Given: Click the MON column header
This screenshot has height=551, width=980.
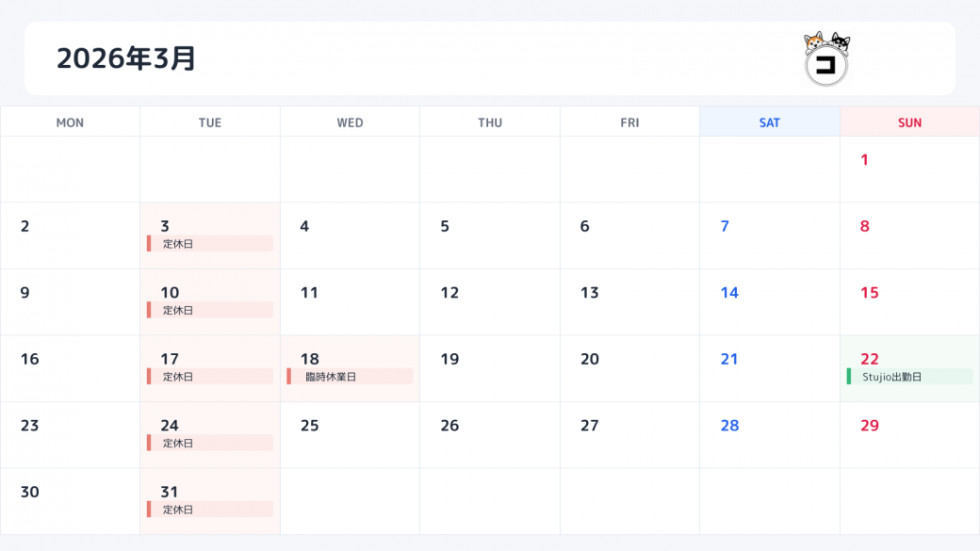Looking at the screenshot, I should [70, 122].
